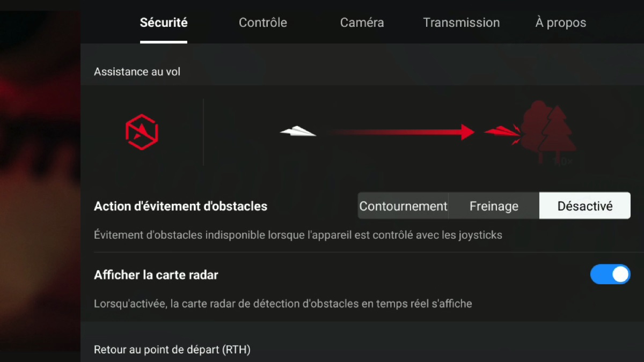Switch to the Caméra tab
644x362 pixels.
(x=362, y=23)
